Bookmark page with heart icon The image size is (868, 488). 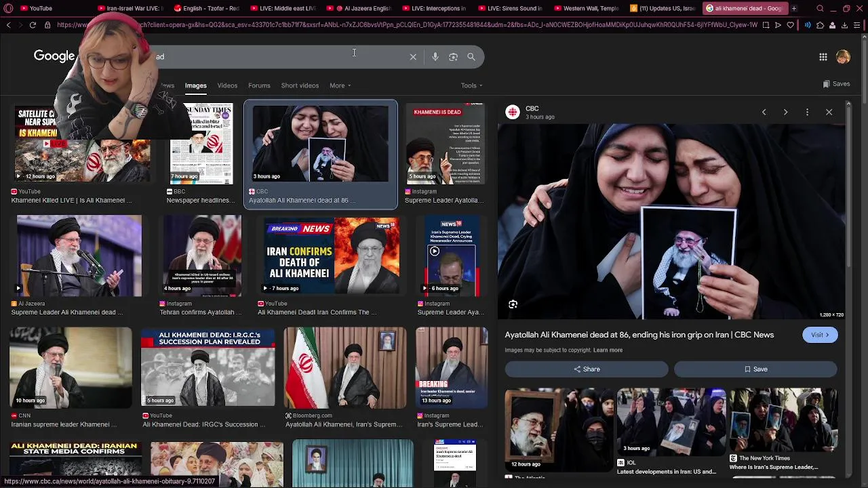790,25
